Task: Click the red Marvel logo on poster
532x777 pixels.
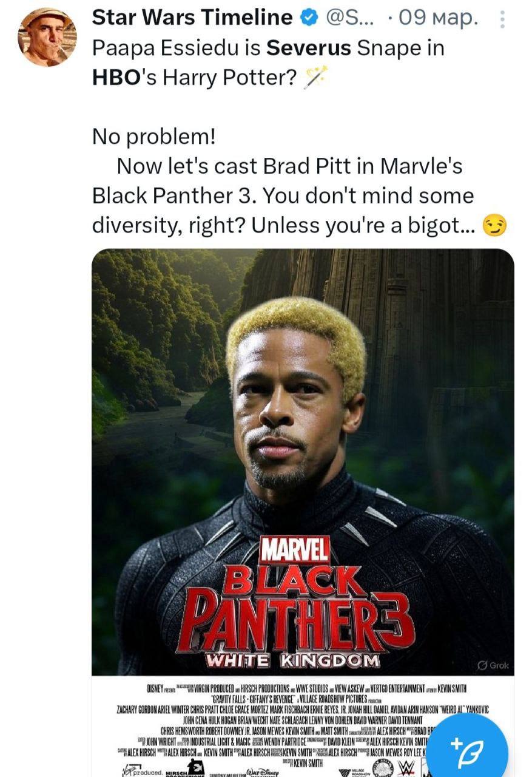Action: (x=295, y=551)
